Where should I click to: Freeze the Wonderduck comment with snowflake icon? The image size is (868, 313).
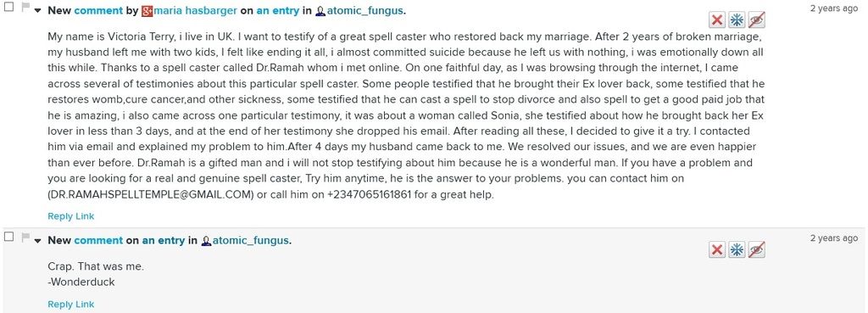(x=737, y=250)
